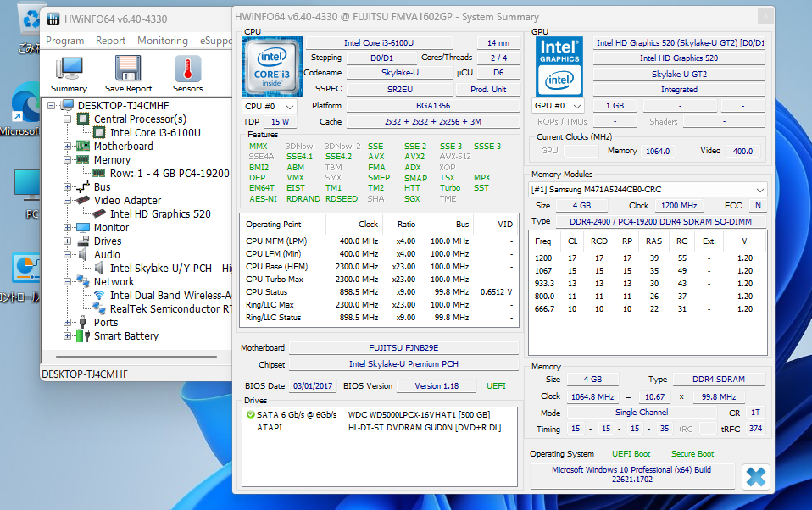
Task: Click the SSPEC SR2EU field
Action: point(400,90)
